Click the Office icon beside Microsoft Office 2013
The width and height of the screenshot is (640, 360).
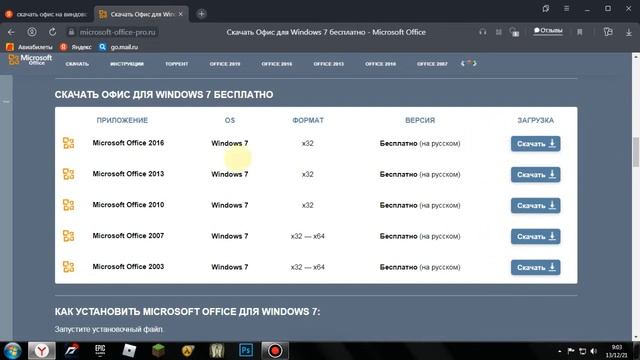tap(69, 174)
